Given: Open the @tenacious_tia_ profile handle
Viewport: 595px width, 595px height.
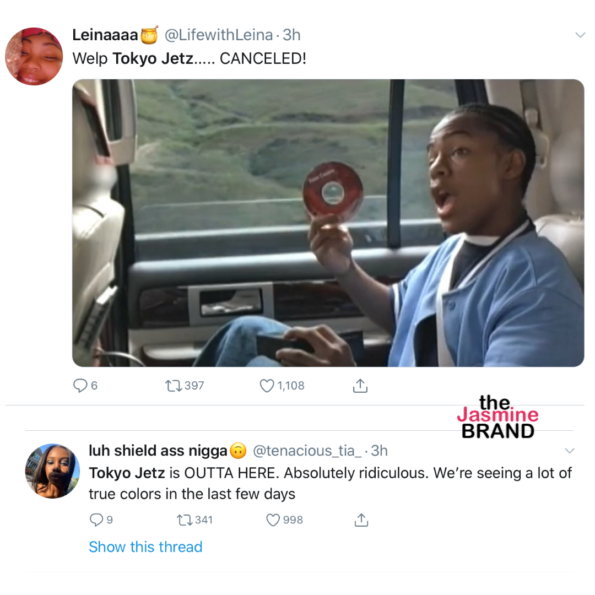Looking at the screenshot, I should [307, 451].
